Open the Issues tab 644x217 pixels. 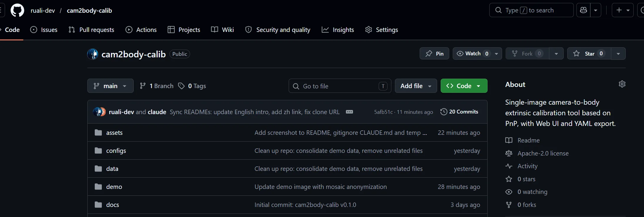tap(44, 30)
